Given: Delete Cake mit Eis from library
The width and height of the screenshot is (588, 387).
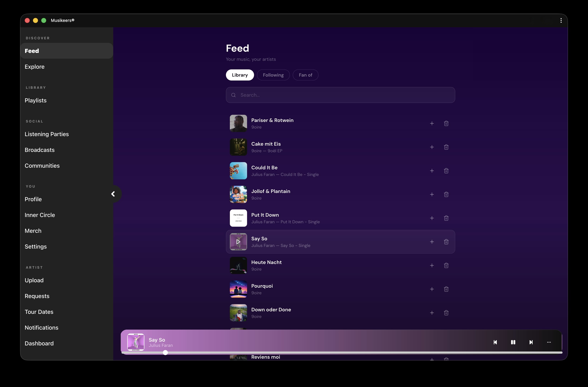Looking at the screenshot, I should coord(446,147).
